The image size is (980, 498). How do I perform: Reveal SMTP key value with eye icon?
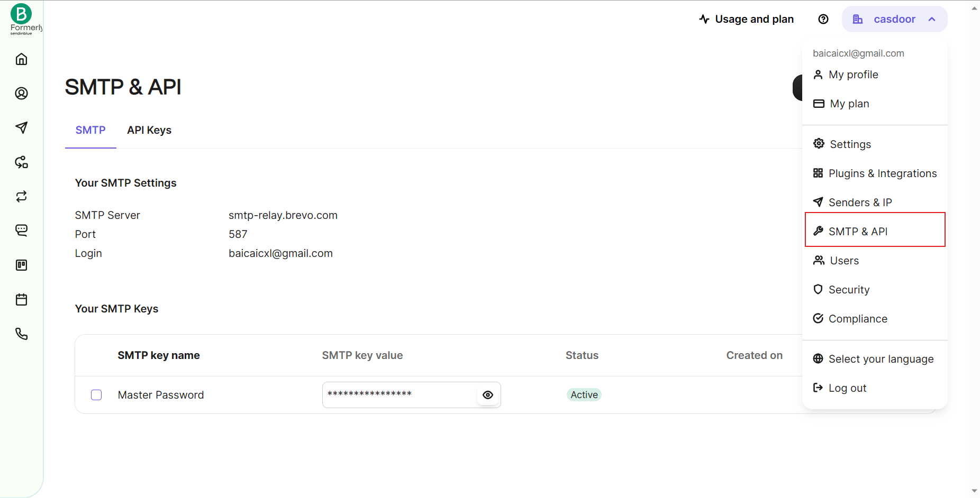click(x=488, y=395)
